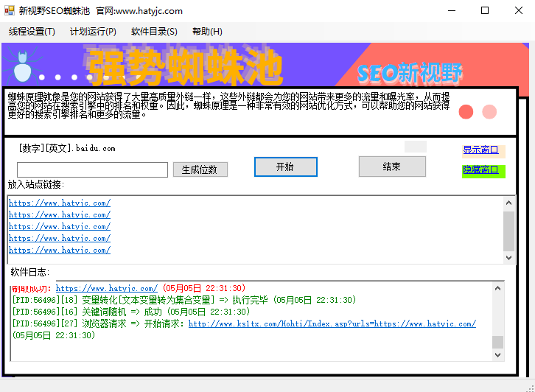
Task: Minimize the application window
Action: pos(450,11)
